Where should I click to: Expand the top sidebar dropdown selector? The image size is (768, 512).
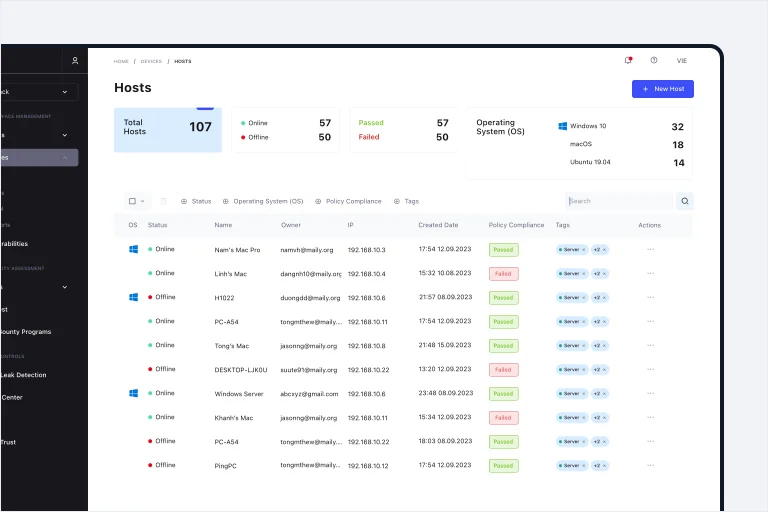tap(39, 92)
